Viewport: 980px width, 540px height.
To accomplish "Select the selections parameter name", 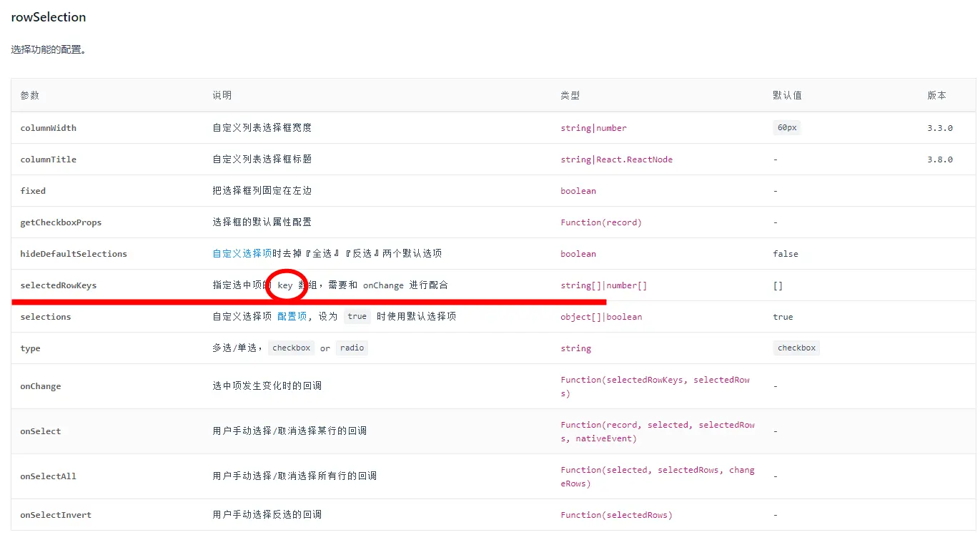I will [46, 317].
